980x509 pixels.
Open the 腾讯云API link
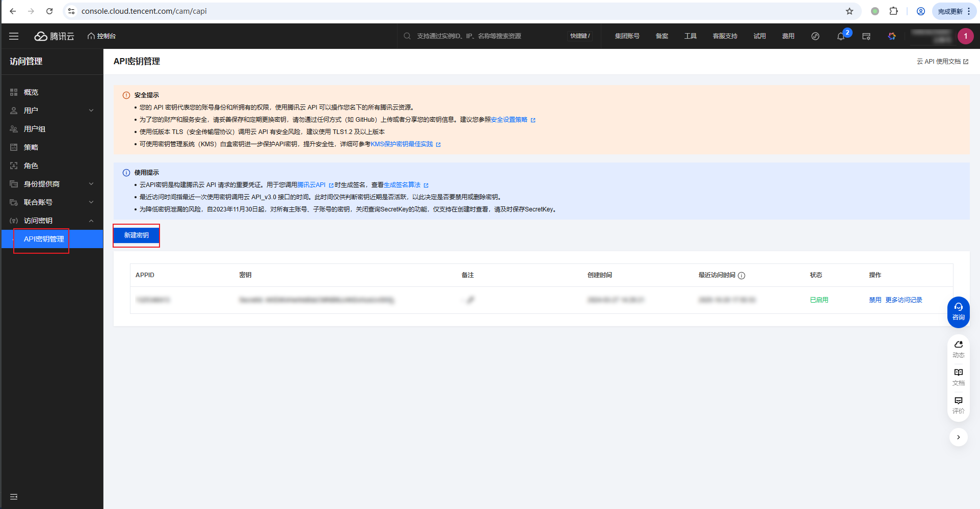pyautogui.click(x=315, y=185)
